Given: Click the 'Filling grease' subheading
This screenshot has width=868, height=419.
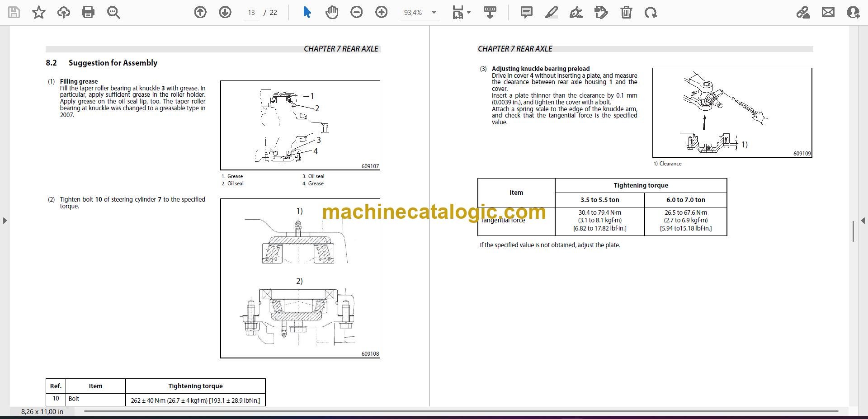Looking at the screenshot, I should 79,81.
